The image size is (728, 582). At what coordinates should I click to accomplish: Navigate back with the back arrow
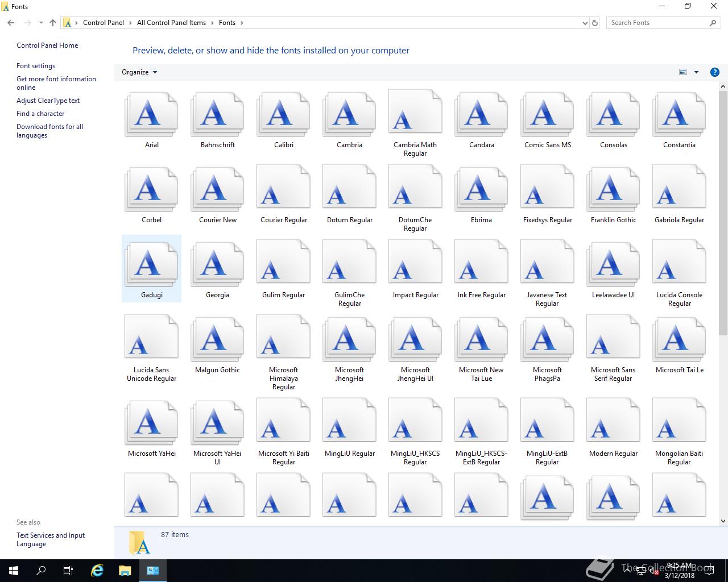11,23
